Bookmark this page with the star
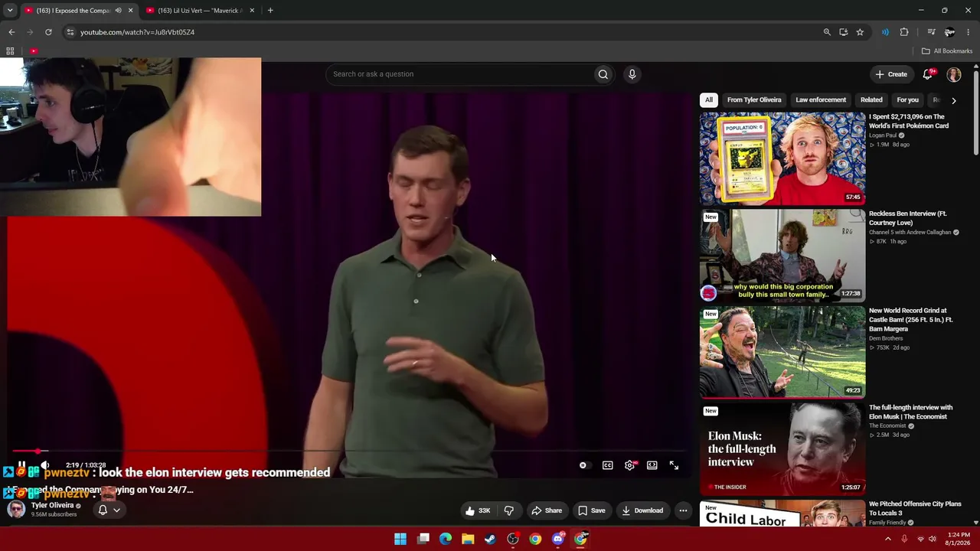Image resolution: width=980 pixels, height=551 pixels. 860,32
